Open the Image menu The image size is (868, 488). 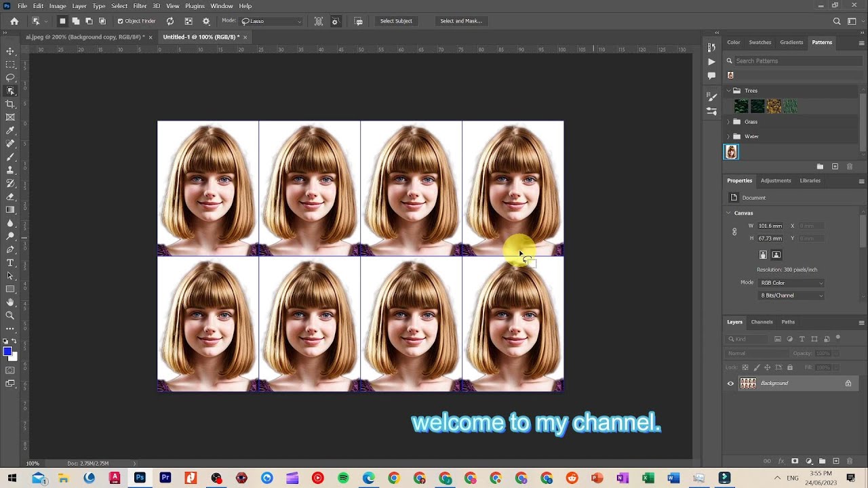point(58,6)
